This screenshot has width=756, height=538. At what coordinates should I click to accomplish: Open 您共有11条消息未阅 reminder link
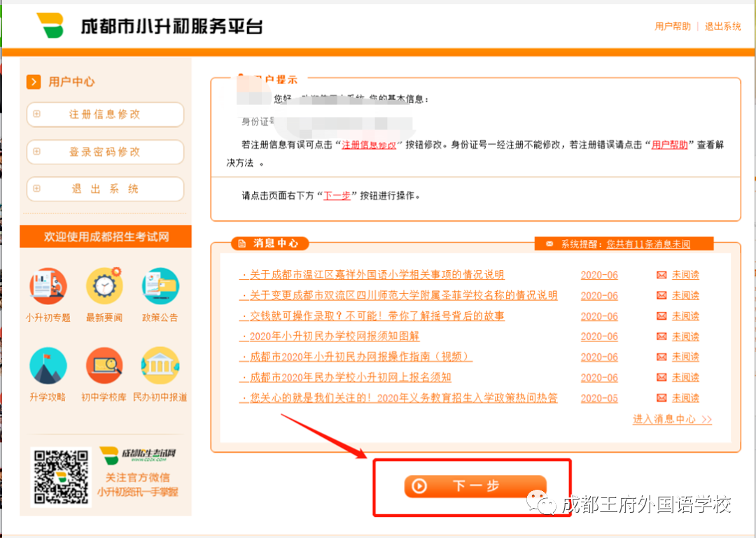point(648,244)
